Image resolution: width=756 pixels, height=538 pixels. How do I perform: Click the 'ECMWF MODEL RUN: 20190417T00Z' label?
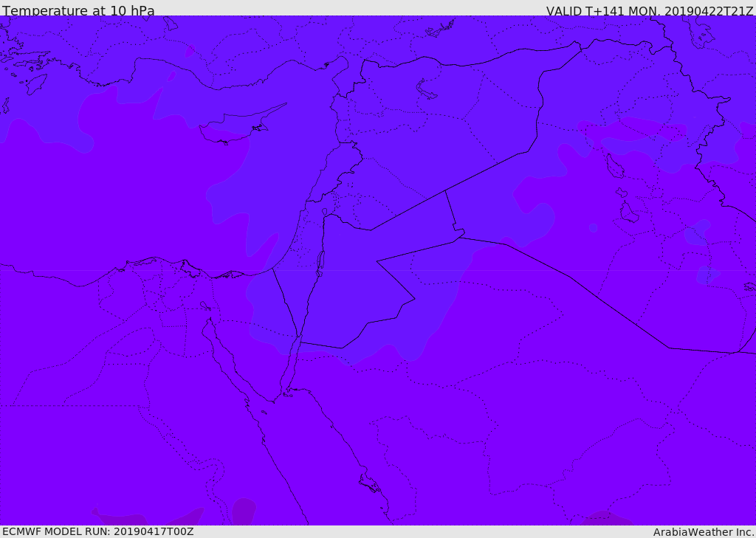click(98, 531)
